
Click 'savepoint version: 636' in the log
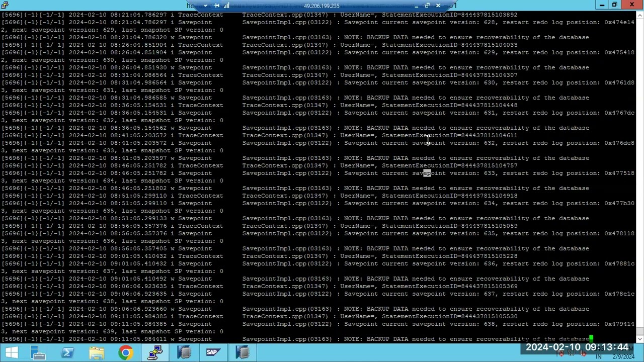[454, 263]
